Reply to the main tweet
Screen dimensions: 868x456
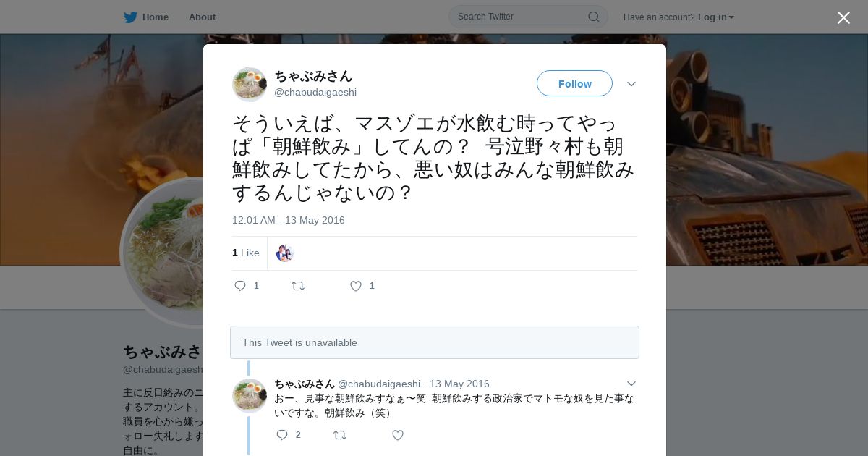click(x=241, y=286)
